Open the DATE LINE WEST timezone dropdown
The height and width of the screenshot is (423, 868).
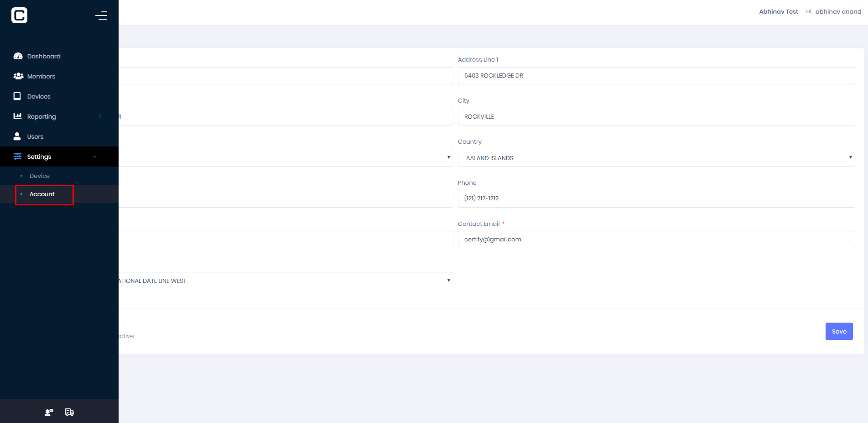tap(285, 281)
